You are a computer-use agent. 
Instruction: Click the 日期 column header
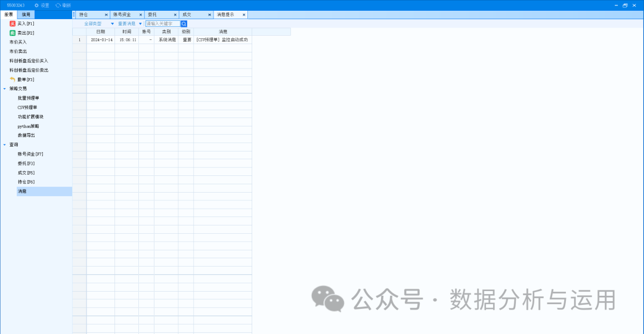coord(101,32)
